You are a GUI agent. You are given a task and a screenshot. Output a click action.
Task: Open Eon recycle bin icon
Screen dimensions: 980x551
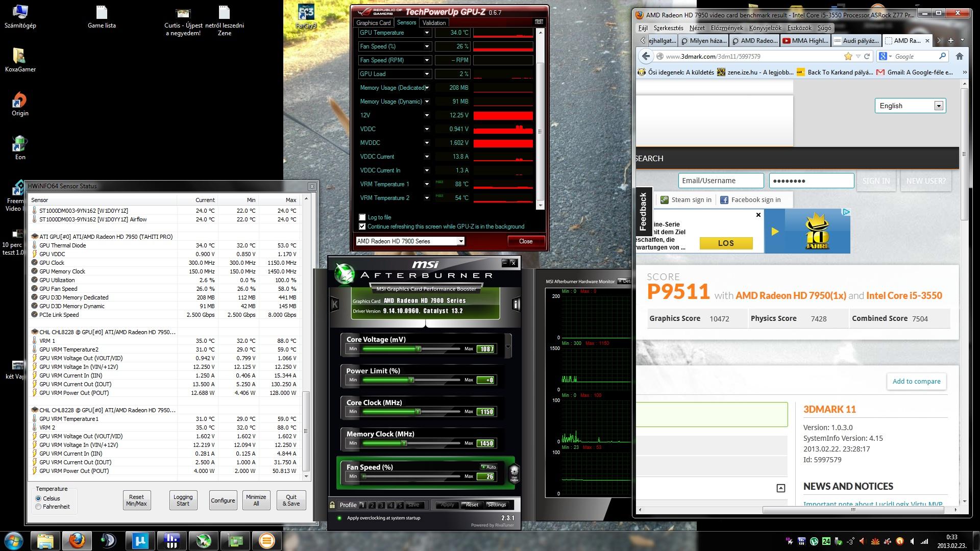tap(20, 148)
